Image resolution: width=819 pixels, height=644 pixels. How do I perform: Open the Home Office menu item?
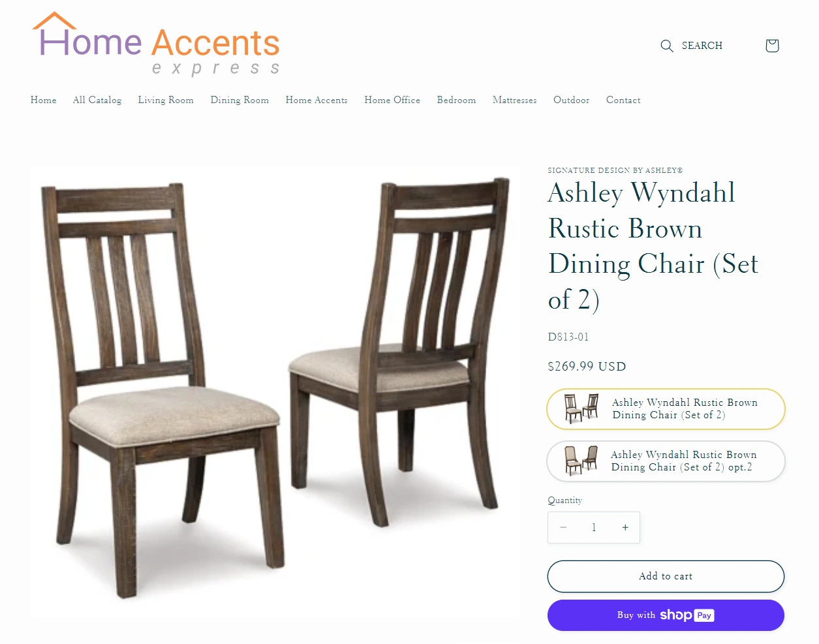392,100
